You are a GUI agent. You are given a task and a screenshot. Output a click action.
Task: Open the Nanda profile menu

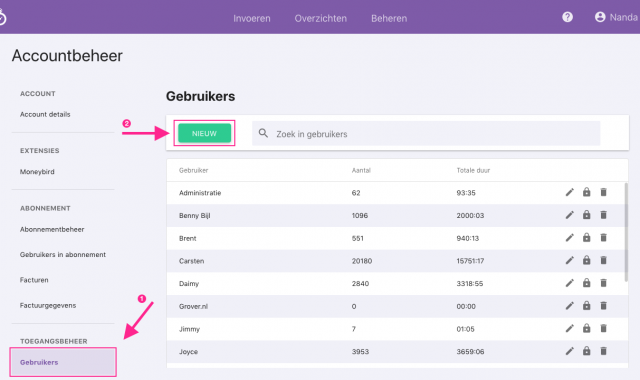coord(616,17)
